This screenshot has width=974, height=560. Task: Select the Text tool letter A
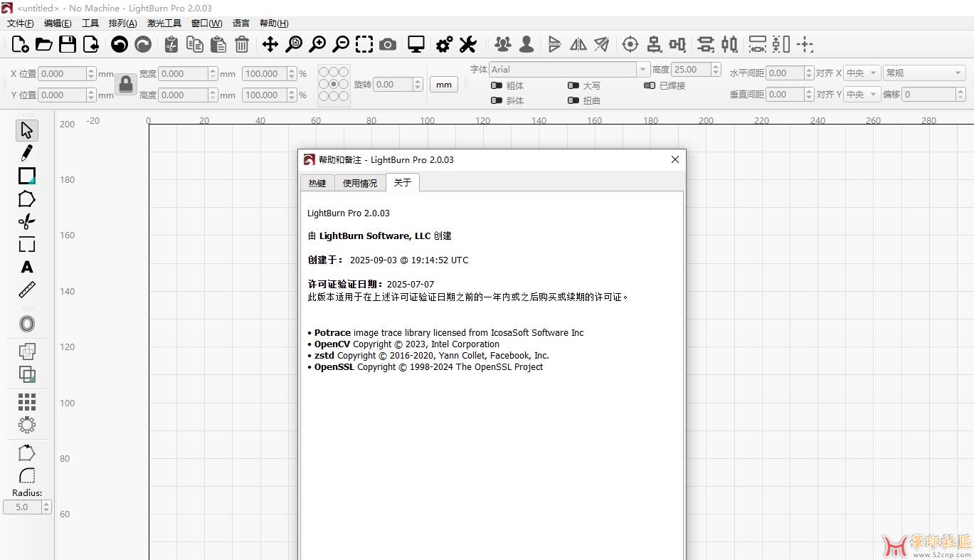27,268
